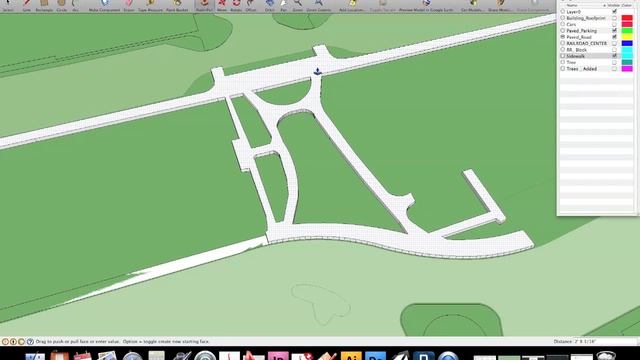The image size is (640, 360).
Task: Hide the Paved_Parking layer
Action: tap(614, 31)
